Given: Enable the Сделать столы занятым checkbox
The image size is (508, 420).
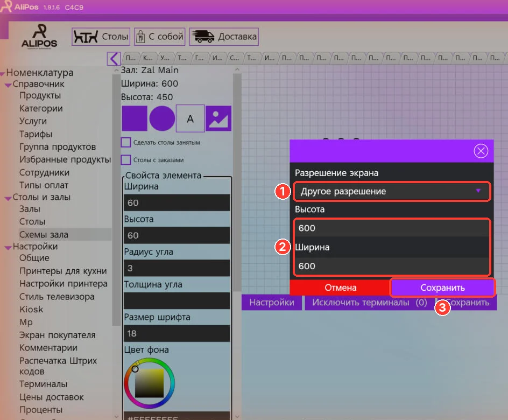Looking at the screenshot, I should [126, 142].
